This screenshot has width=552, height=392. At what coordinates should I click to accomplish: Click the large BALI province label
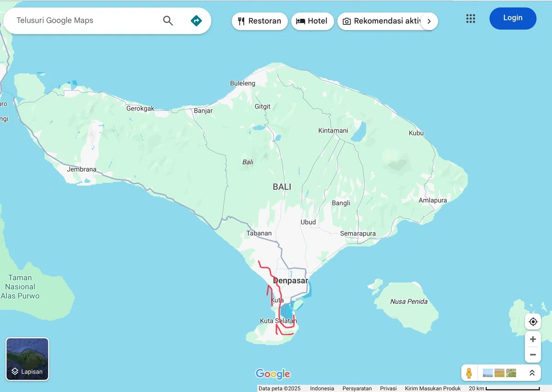[282, 187]
